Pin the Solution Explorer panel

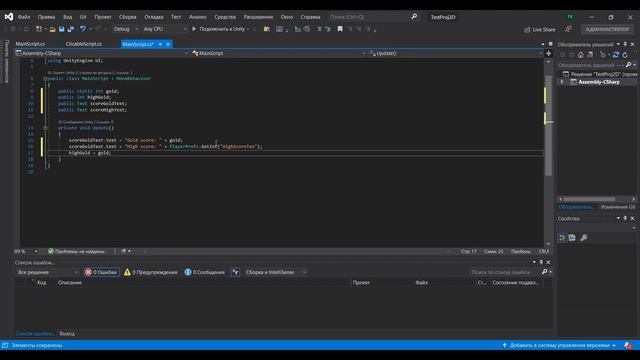click(x=625, y=44)
